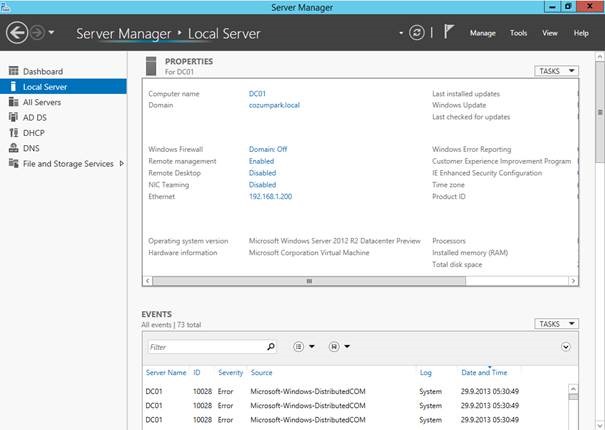Sort events by Date and Time column

pyautogui.click(x=484, y=373)
